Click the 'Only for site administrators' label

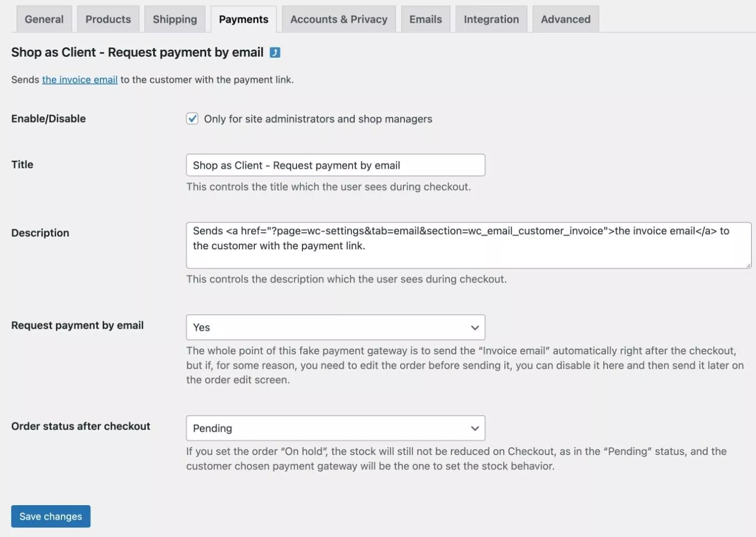(318, 119)
